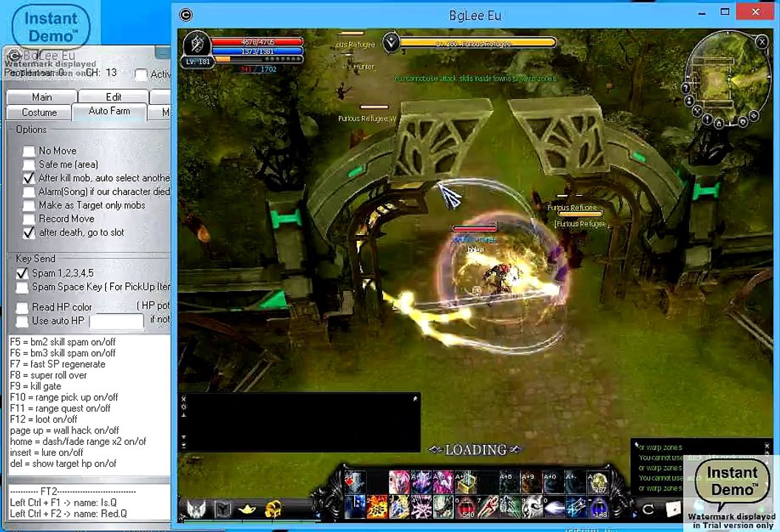Click the minimap exclamation mark button
Viewport: 780px width, 532px height.
[x=707, y=119]
